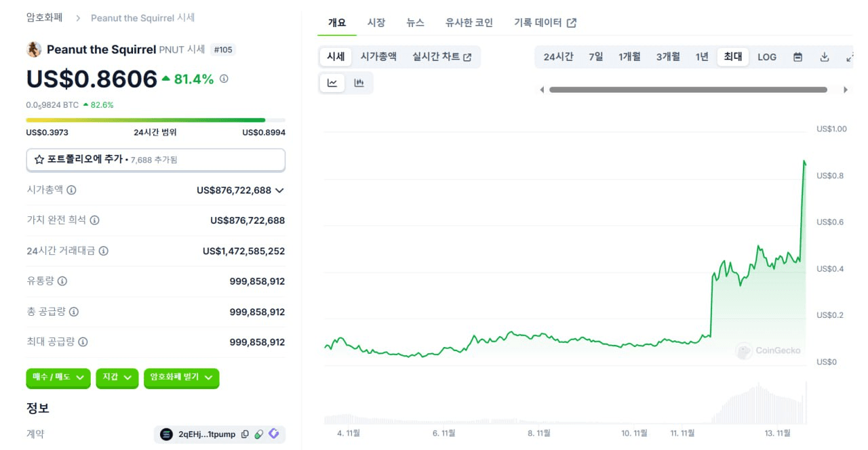Screen dimensions: 868x450
Task: Click the chart range scrollbar
Action: coord(688,89)
